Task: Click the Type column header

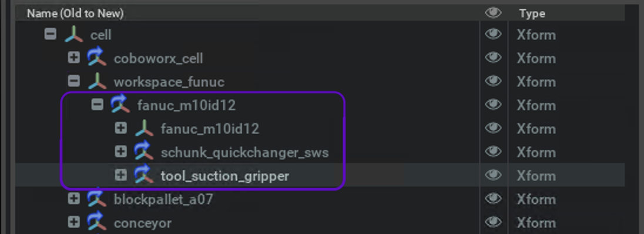Action: [532, 14]
